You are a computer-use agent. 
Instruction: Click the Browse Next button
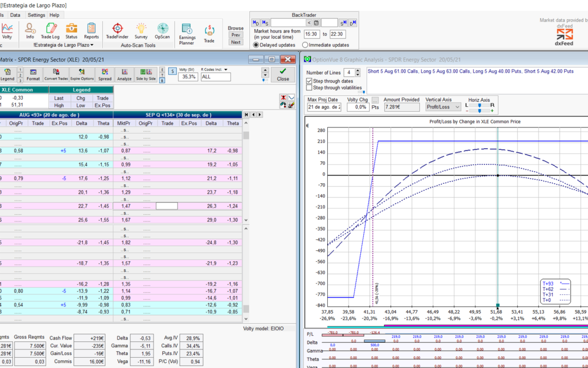[x=236, y=42]
